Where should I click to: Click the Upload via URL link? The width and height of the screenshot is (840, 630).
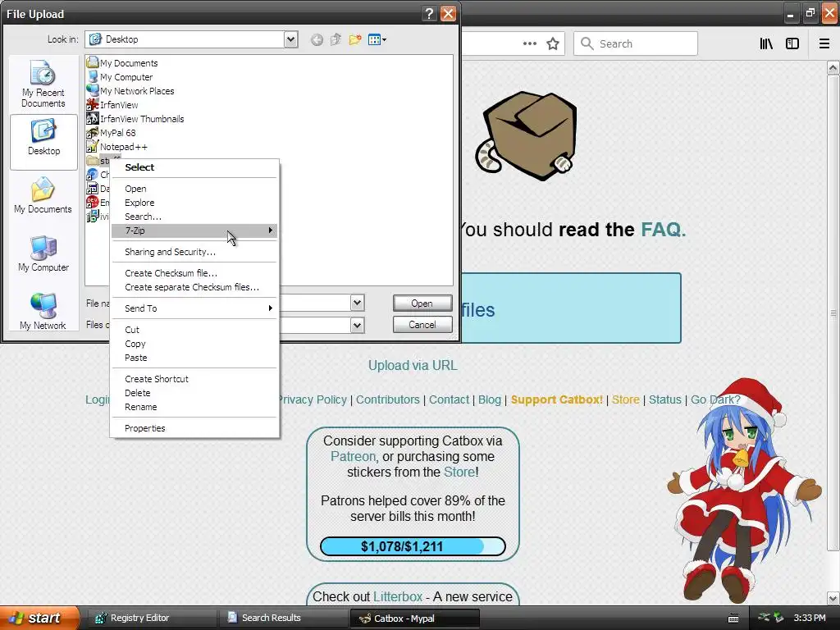click(x=413, y=365)
